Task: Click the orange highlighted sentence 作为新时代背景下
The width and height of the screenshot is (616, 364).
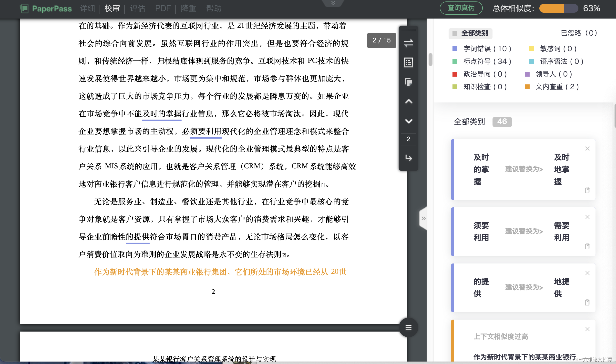Action: point(220,272)
